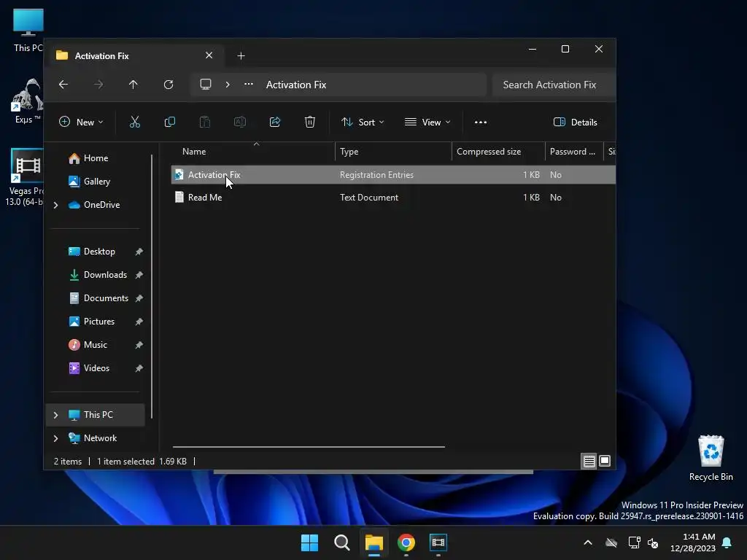This screenshot has width=747, height=560.
Task: Select This PC in navigation pane
Action: click(x=96, y=415)
